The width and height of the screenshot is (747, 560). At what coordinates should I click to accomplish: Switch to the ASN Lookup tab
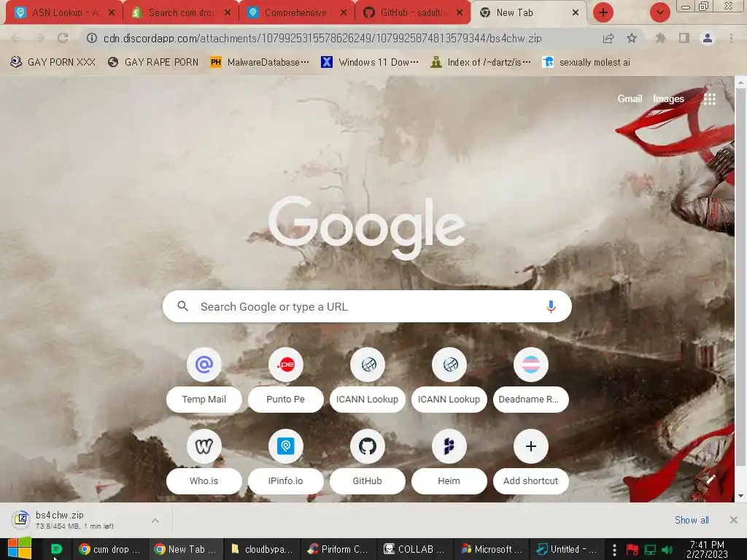(x=64, y=13)
